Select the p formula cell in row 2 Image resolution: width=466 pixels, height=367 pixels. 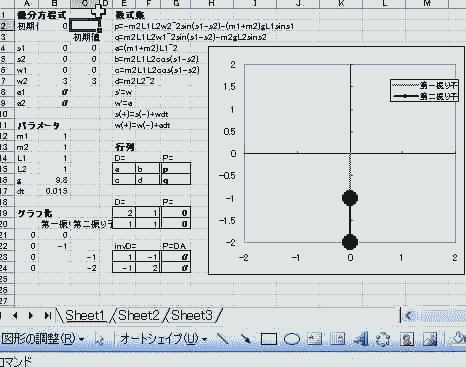(x=204, y=26)
